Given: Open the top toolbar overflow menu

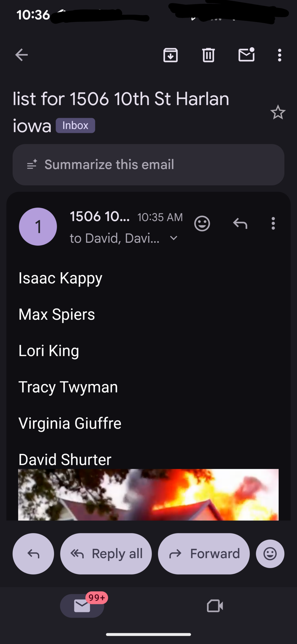Looking at the screenshot, I should click(x=279, y=55).
